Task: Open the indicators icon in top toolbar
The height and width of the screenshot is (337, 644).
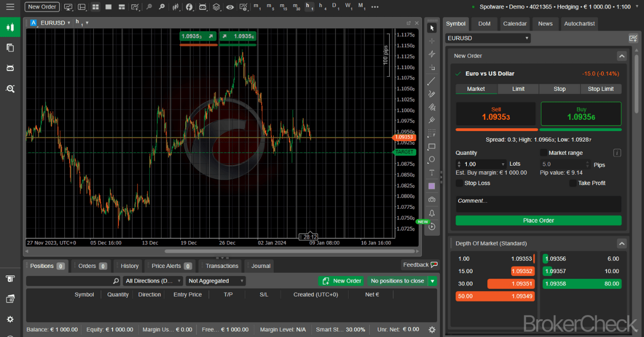Action: [x=189, y=7]
